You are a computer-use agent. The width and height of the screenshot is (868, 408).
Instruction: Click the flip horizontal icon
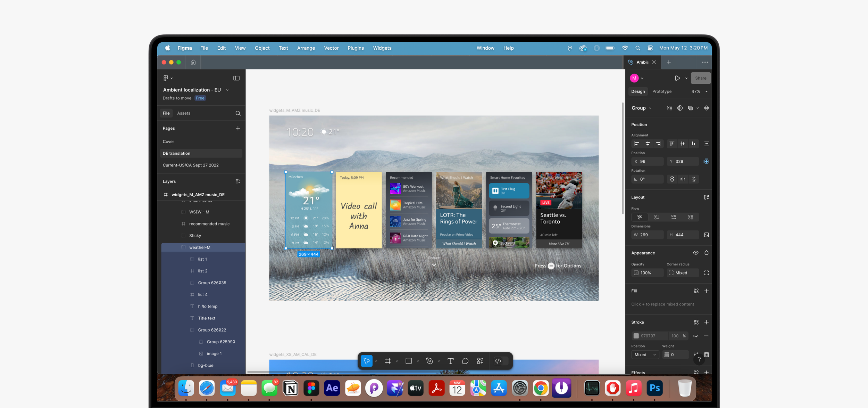[683, 179]
